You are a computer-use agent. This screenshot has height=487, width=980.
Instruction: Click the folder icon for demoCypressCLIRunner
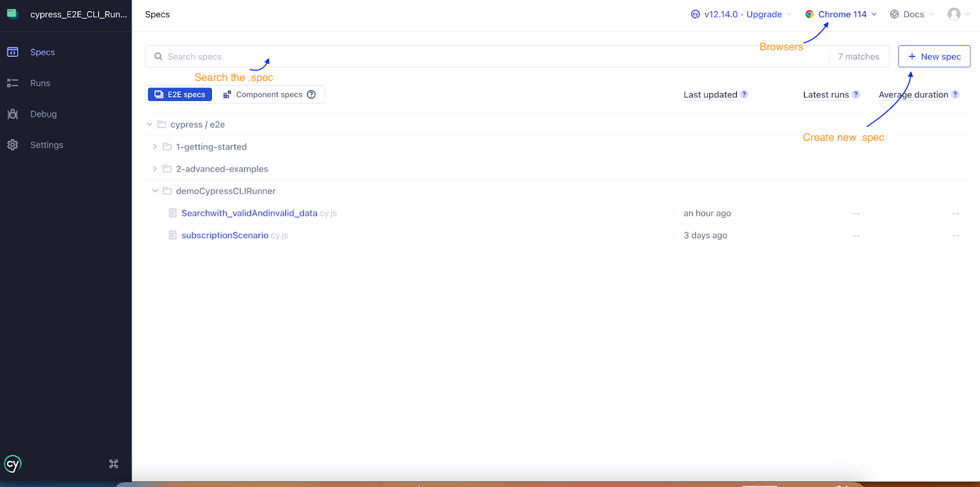[x=167, y=191]
